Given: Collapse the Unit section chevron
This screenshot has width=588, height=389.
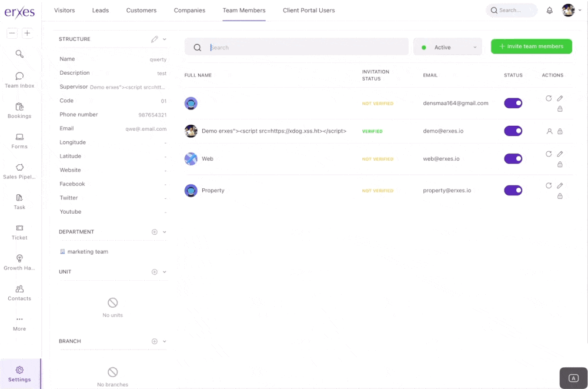Looking at the screenshot, I should 164,272.
